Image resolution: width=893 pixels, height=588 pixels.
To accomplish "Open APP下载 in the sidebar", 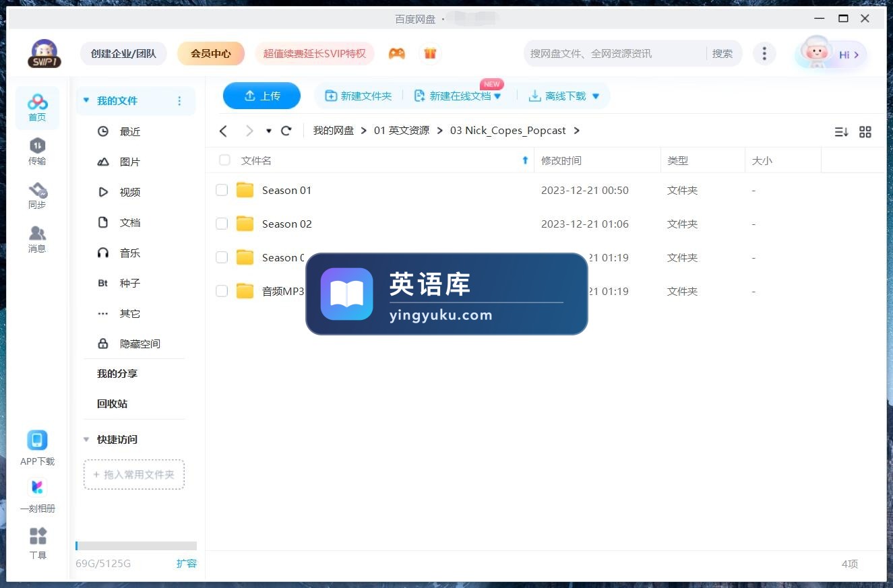I will pyautogui.click(x=37, y=449).
